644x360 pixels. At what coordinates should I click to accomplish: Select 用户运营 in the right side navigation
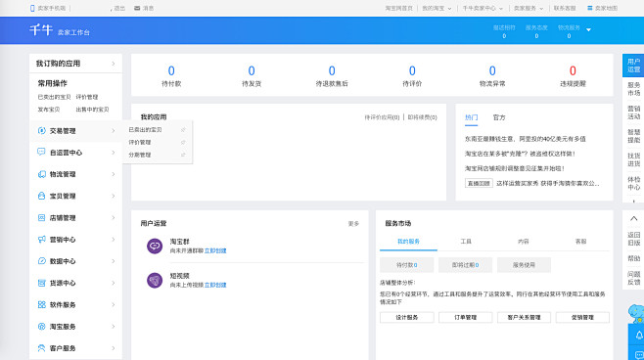coord(634,66)
